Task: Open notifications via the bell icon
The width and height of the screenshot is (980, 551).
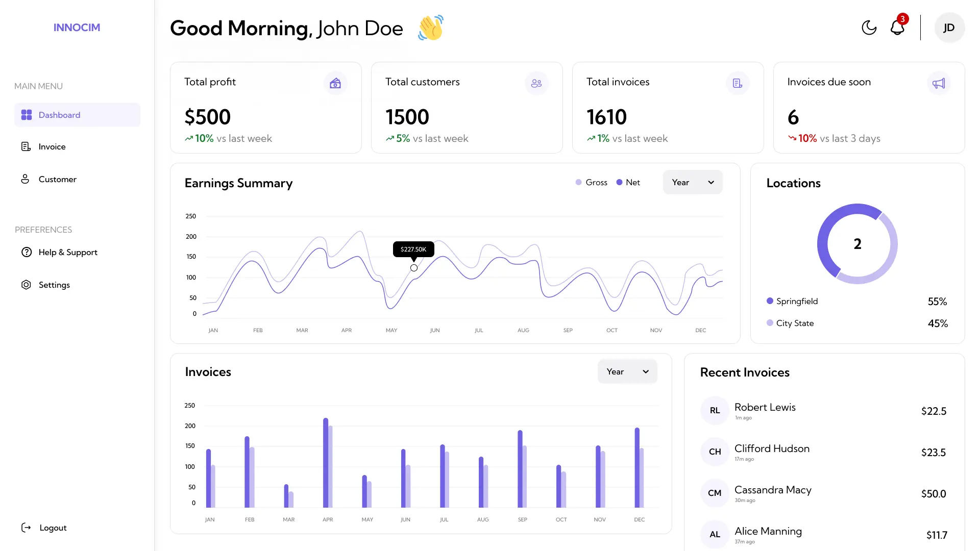Action: [897, 28]
